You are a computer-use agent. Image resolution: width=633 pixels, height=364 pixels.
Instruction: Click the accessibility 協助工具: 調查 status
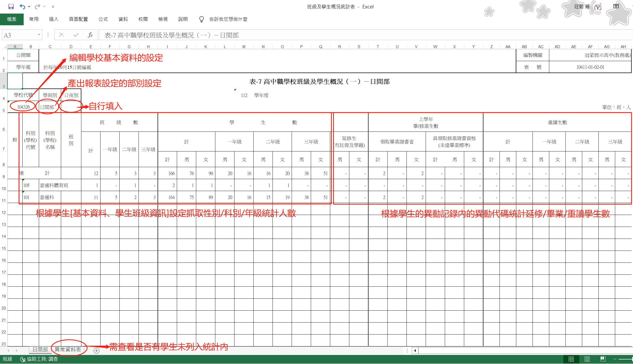point(39,359)
